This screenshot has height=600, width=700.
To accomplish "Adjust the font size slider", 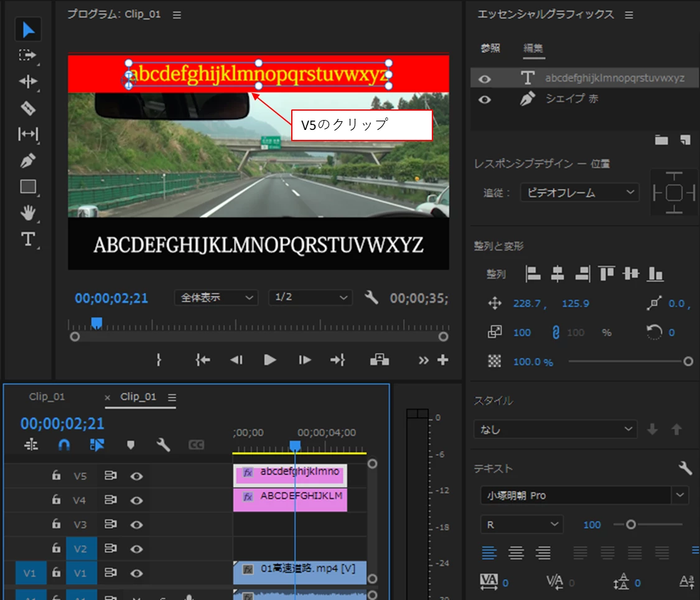I will click(x=630, y=525).
